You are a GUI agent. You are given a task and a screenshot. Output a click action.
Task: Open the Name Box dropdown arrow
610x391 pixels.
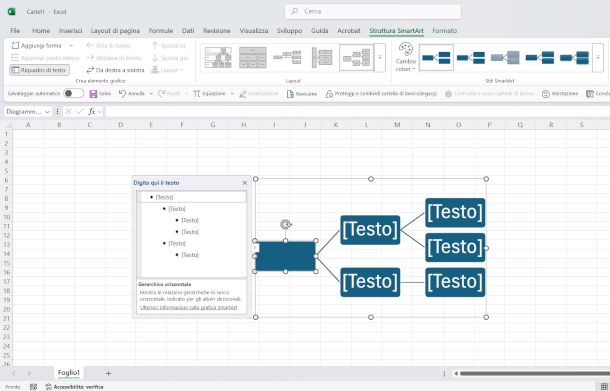[47, 112]
